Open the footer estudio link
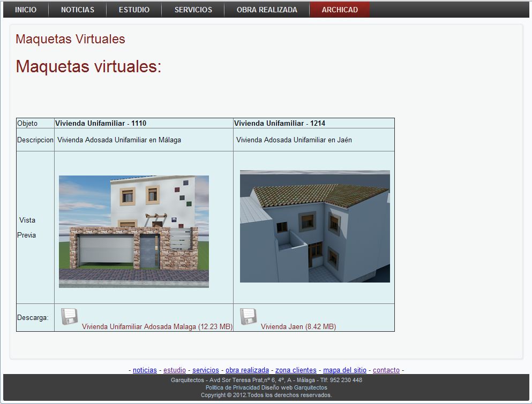 click(175, 370)
